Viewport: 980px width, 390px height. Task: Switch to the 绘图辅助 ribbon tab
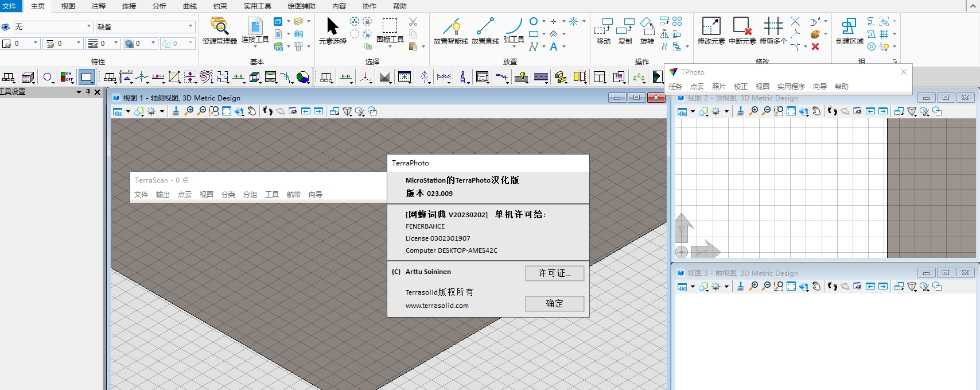(x=302, y=6)
